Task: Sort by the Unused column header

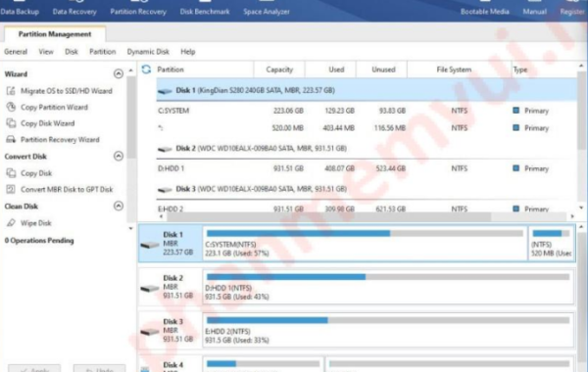Action: pos(383,70)
